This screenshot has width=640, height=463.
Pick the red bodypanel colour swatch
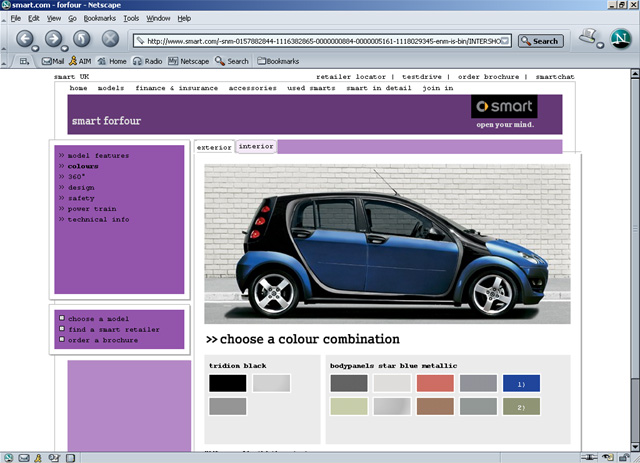click(435, 383)
